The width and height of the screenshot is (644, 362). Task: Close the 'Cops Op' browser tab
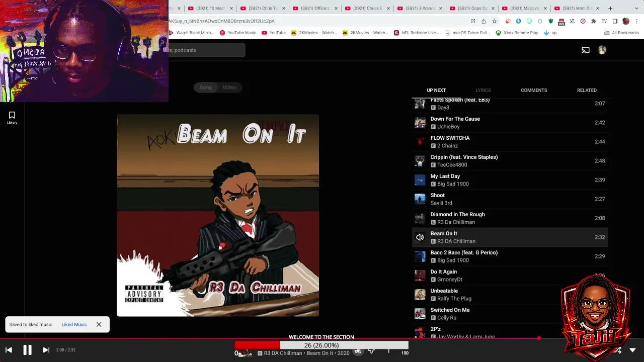(x=493, y=8)
